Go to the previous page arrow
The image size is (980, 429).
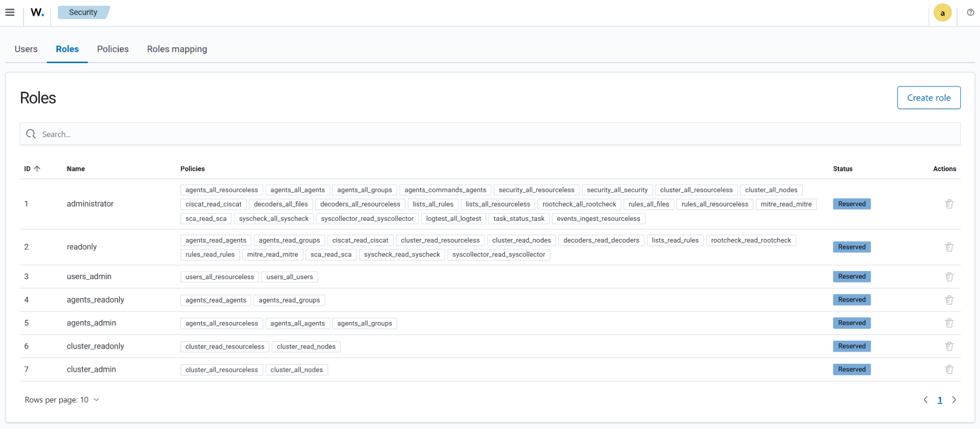click(926, 400)
